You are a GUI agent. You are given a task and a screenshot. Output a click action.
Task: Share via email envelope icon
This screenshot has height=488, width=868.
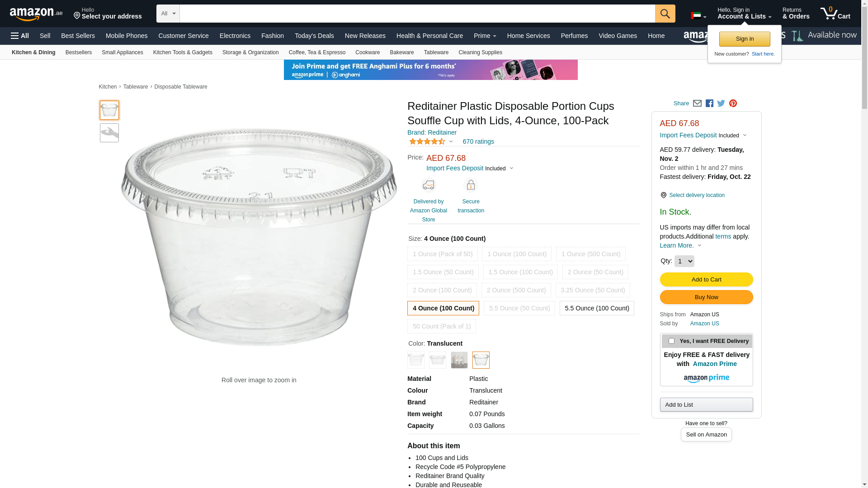click(697, 103)
